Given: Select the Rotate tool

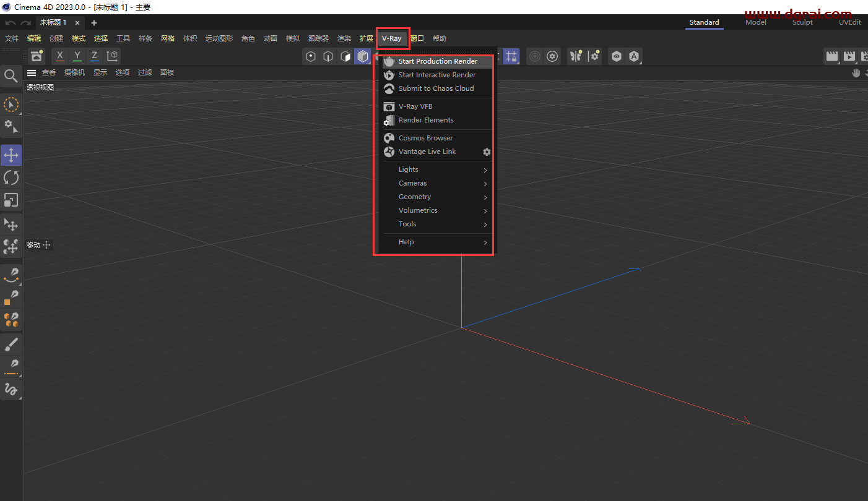Looking at the screenshot, I should (11, 178).
